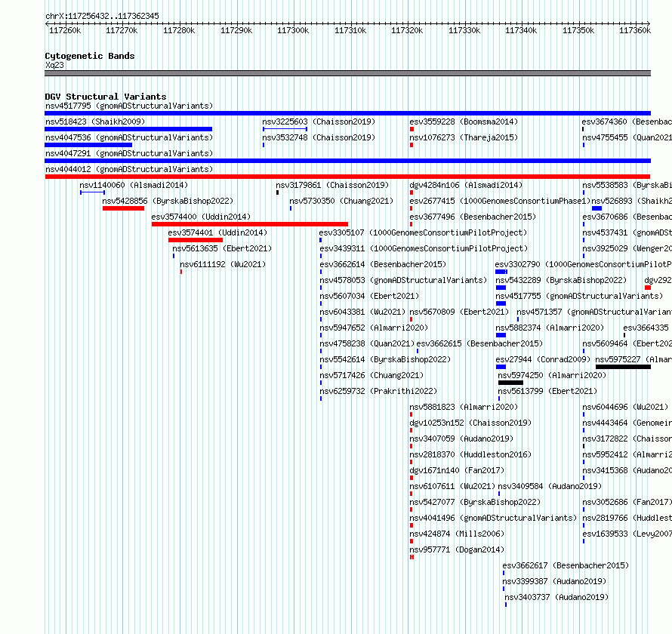This screenshot has width=672, height=634.
Task: Click nsv957771 (Dogan2014) variant
Action: [x=457, y=549]
